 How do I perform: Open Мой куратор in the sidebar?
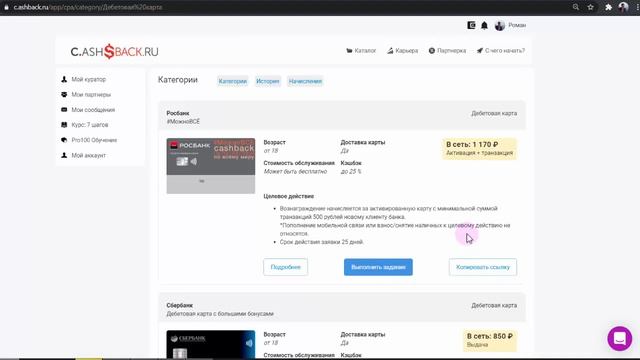[x=88, y=79]
